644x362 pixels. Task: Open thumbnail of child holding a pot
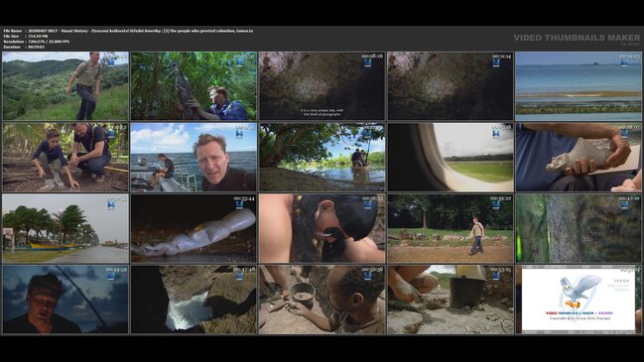point(322,300)
